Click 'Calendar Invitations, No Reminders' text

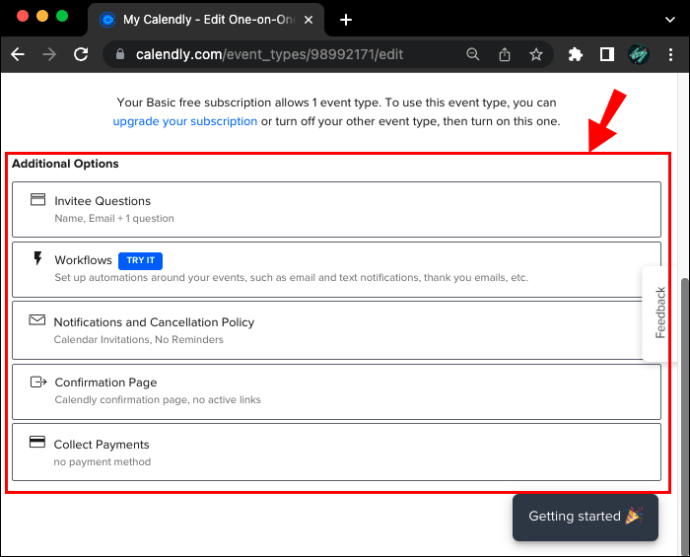[x=139, y=340]
